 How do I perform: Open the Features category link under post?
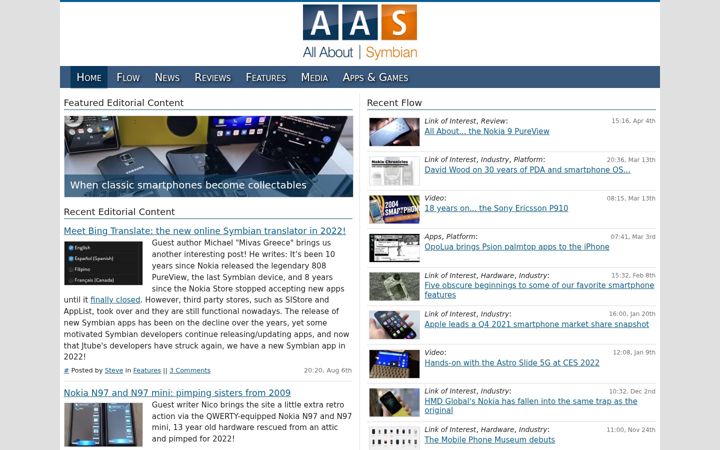coord(147,371)
